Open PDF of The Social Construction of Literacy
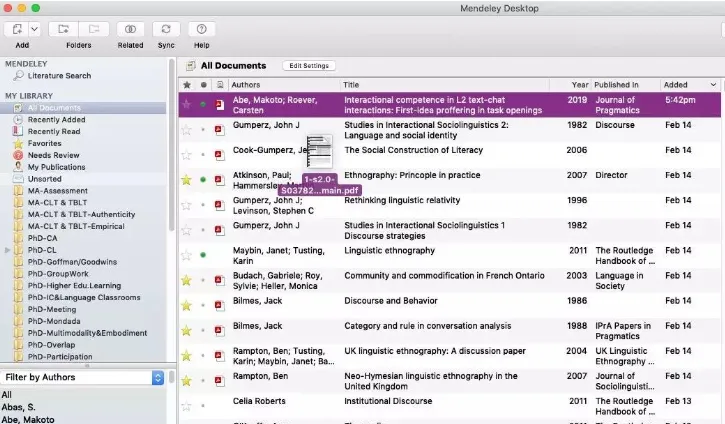 220,155
